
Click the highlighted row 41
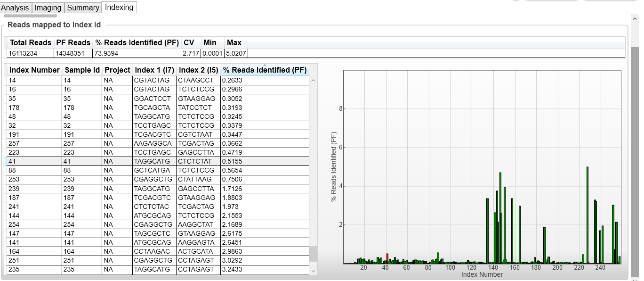point(158,161)
